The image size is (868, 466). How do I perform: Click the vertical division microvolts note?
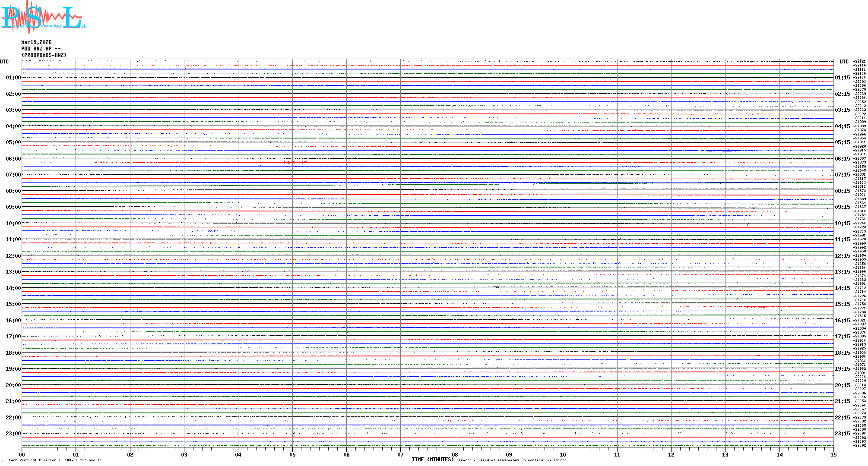tap(55, 460)
